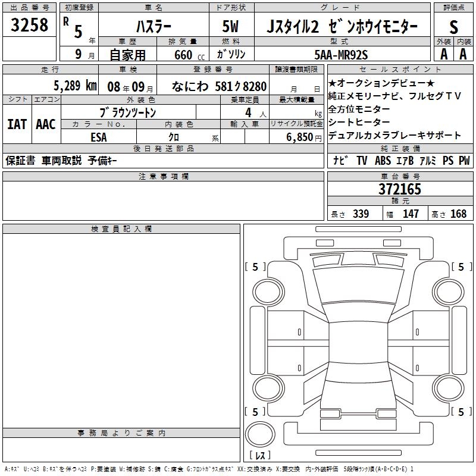Click the PW equipment label
476x476 pixels.
click(x=464, y=161)
